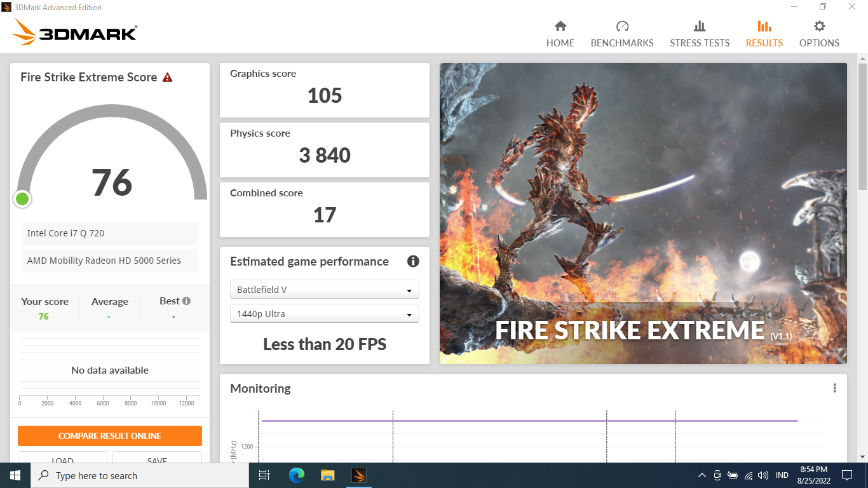Open the clock showing 8:54 PM
This screenshot has height=488, width=868.
pyautogui.click(x=815, y=475)
